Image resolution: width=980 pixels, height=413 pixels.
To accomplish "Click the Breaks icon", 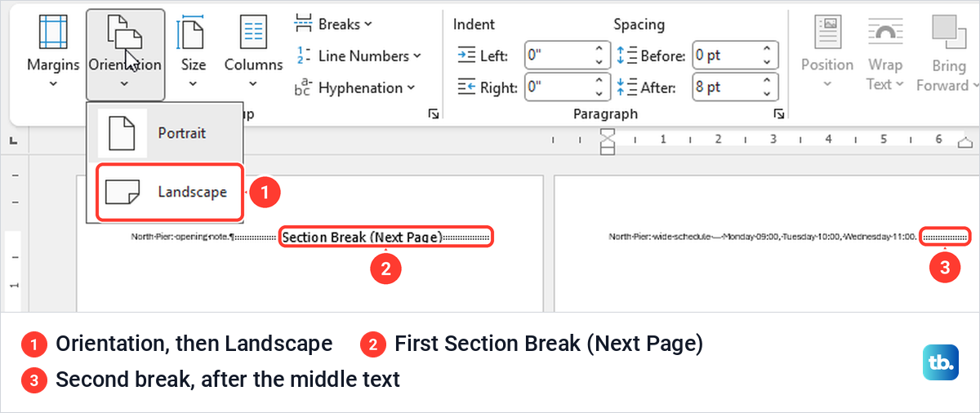I will coord(303,24).
